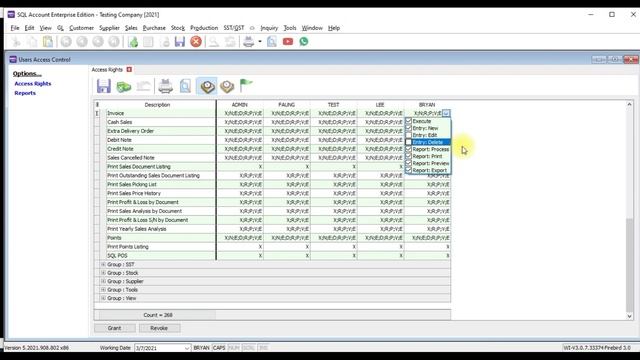This screenshot has width=640, height=360.
Task: Expand Group : SST
Action: click(x=103, y=264)
